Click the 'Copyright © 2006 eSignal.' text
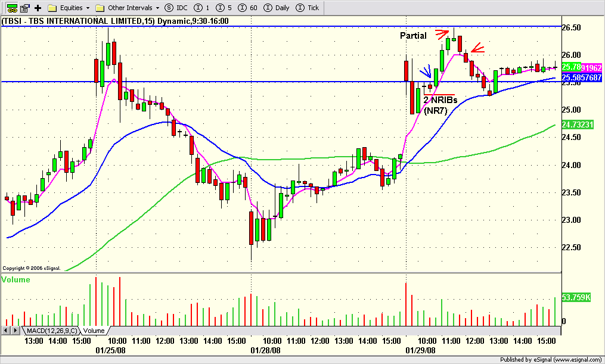This screenshot has height=364, width=605. pos(32,268)
